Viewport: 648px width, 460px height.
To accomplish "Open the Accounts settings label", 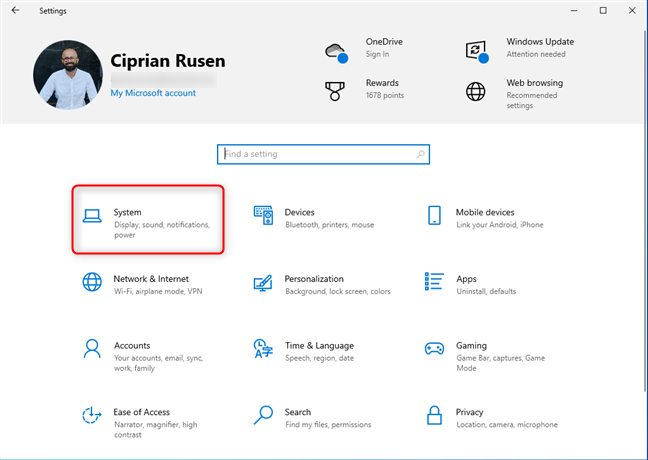I will [x=132, y=345].
